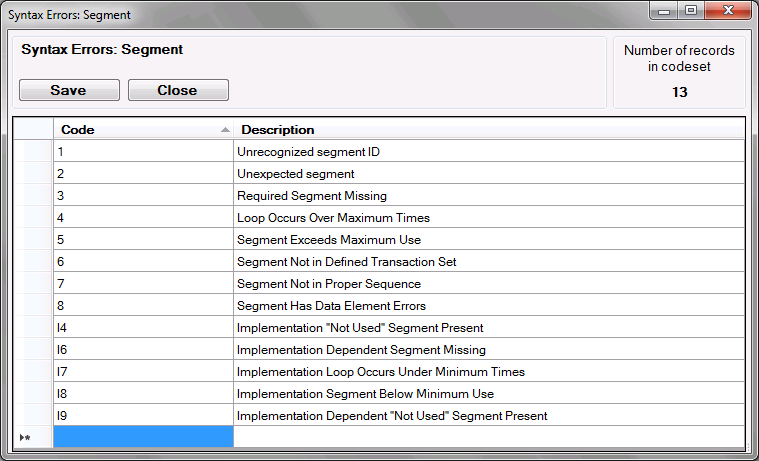Sort by the Code column header
Image resolution: width=759 pixels, height=461 pixels.
tap(142, 129)
